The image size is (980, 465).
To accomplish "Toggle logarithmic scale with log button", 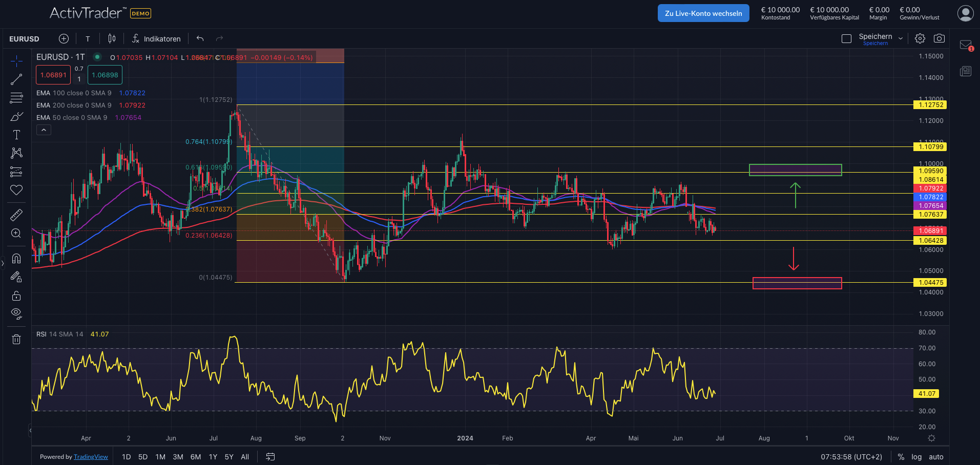I will (916, 456).
